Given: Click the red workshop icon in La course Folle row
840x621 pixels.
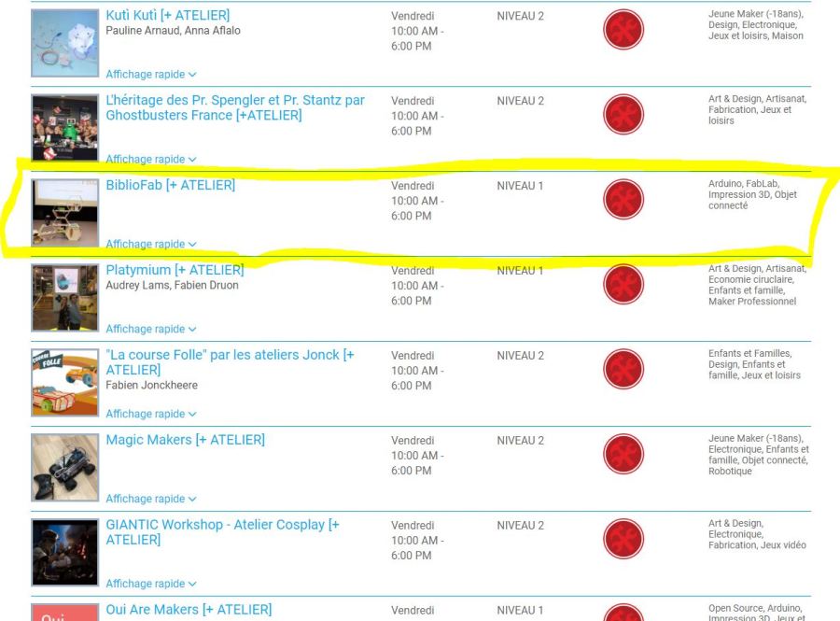Looking at the screenshot, I should [x=623, y=370].
